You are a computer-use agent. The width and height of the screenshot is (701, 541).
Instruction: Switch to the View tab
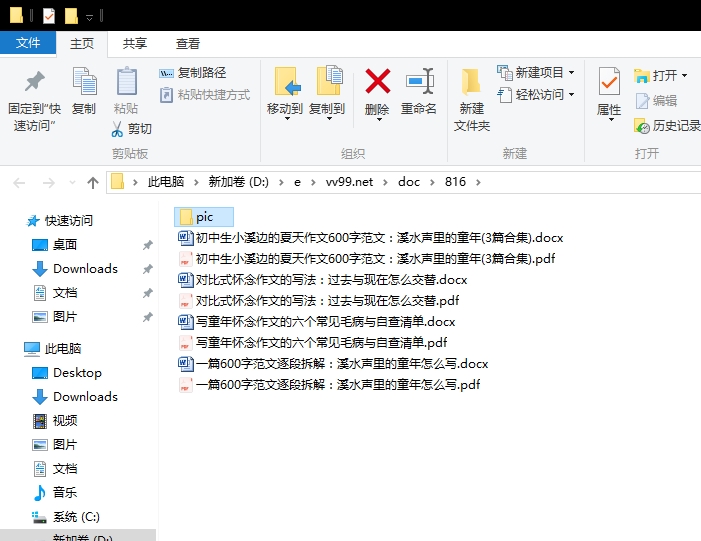[188, 43]
